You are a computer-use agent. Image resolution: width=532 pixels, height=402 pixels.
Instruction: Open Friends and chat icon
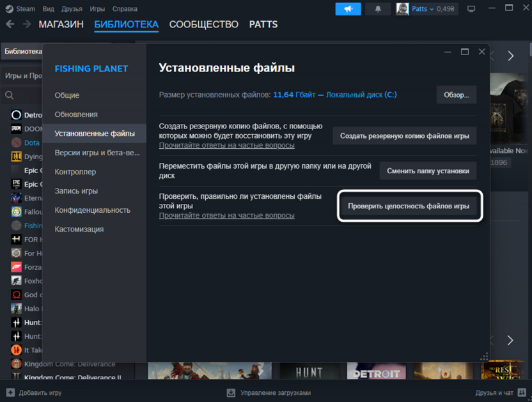(522, 392)
